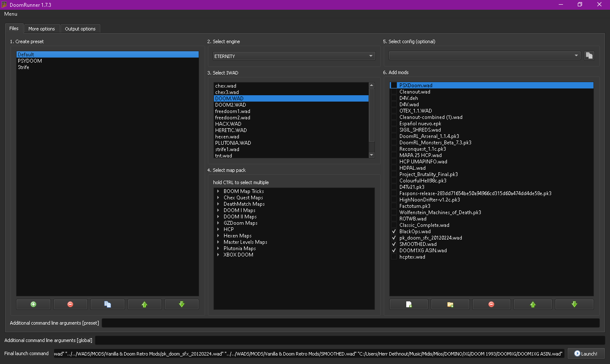The height and width of the screenshot is (364, 610).
Task: Move the selected preset up with the green arrow
Action: pyautogui.click(x=144, y=304)
